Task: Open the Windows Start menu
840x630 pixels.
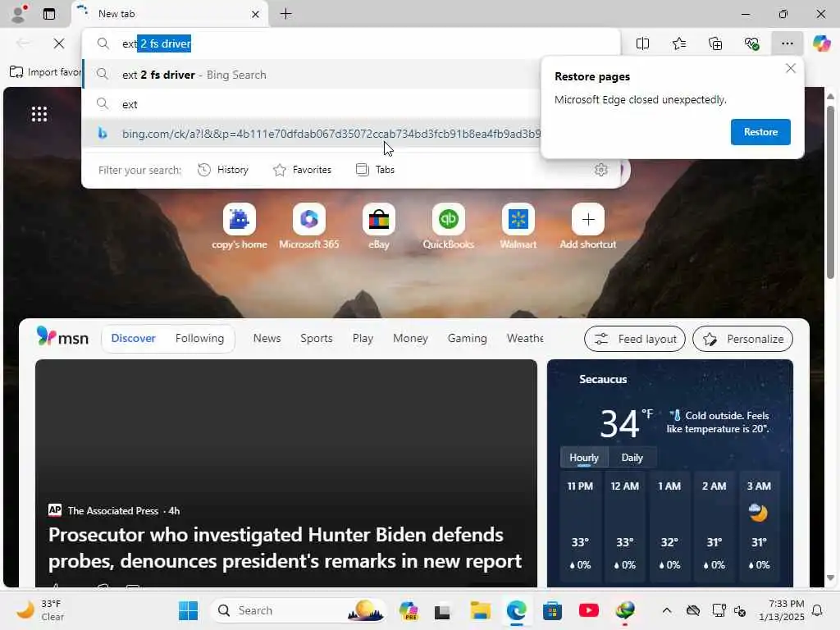Action: tap(188, 610)
